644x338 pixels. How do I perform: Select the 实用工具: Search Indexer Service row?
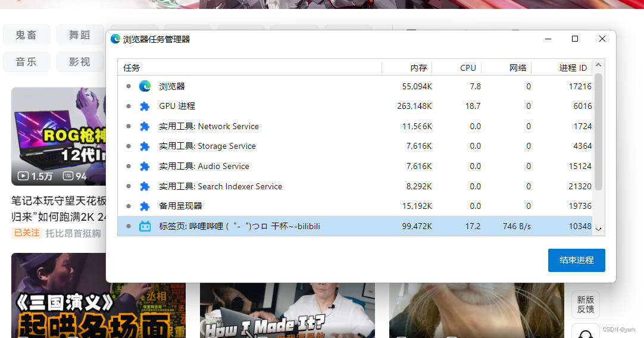click(355, 186)
